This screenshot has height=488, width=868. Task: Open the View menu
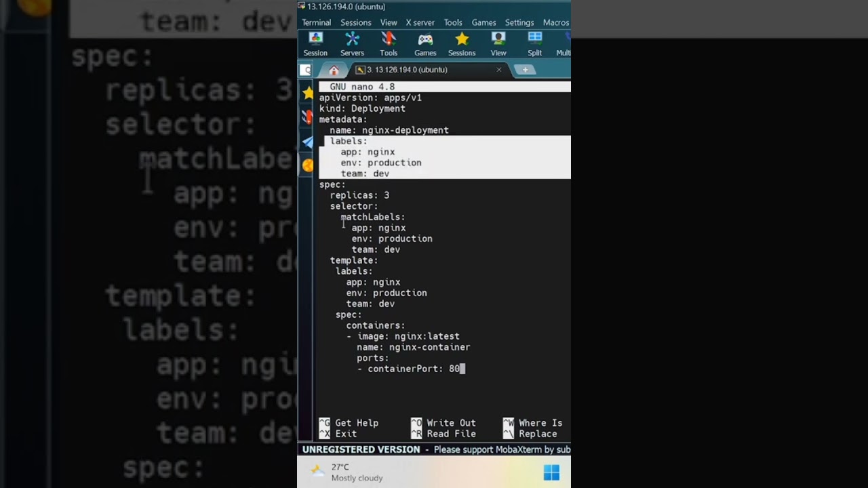point(389,22)
